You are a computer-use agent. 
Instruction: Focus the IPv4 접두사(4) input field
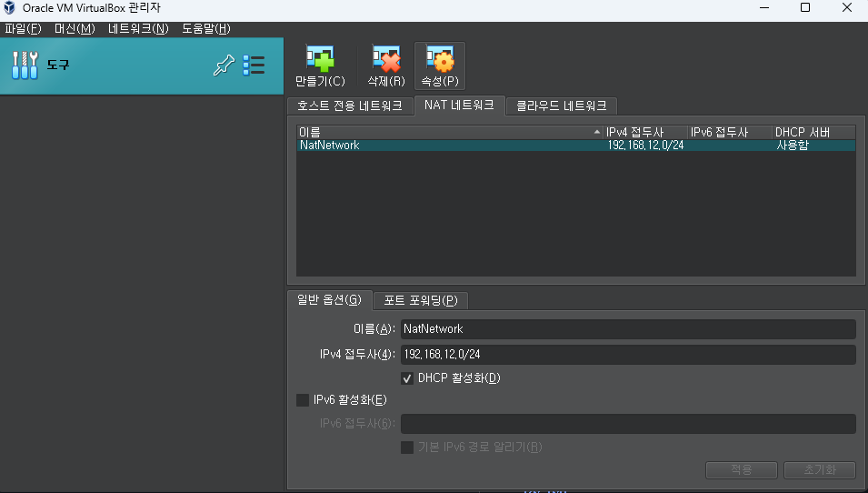[628, 355]
